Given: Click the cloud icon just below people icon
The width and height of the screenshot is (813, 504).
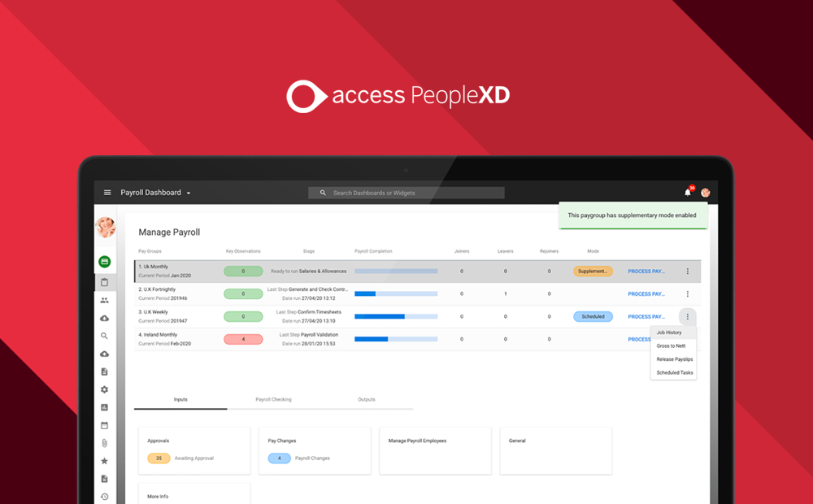Looking at the screenshot, I should click(x=104, y=318).
